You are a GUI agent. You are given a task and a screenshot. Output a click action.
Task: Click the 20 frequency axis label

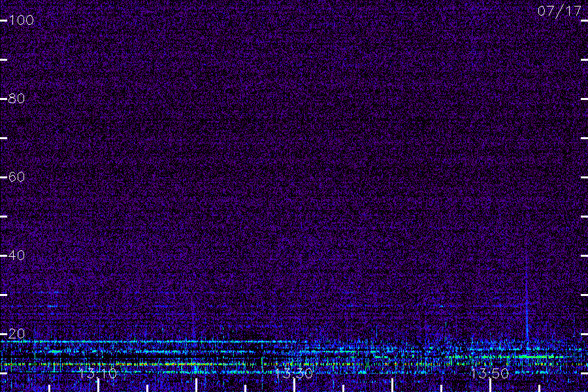(x=16, y=333)
